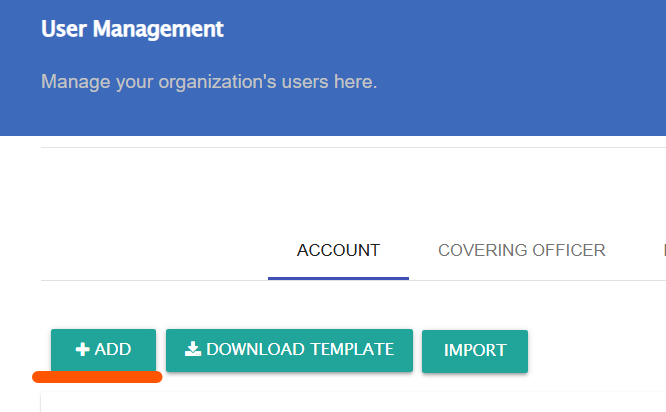The image size is (666, 412).
Task: Click the ADD button
Action: (103, 350)
